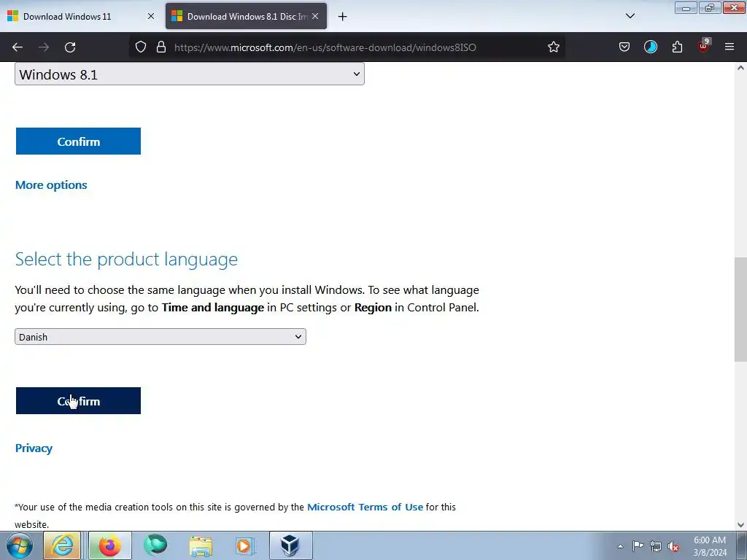
Task: Select Firefox in the taskbar
Action: pos(109,545)
